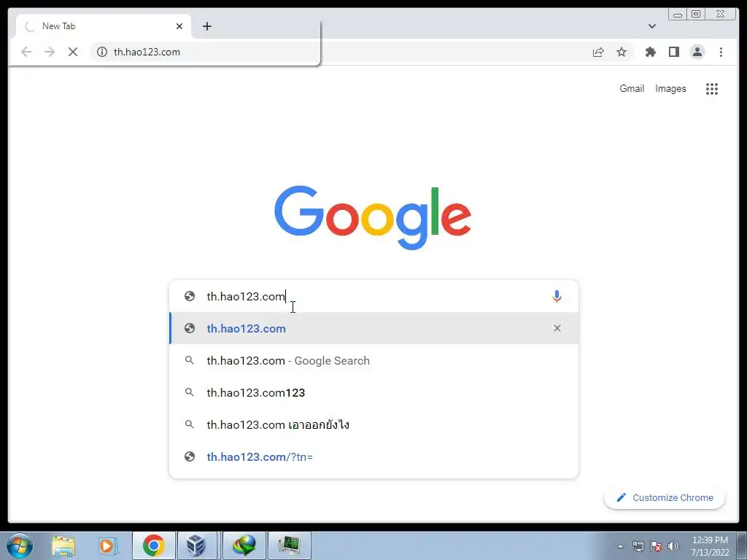The image size is (747, 560).
Task: Toggle the Chrome side panel icon
Action: tap(673, 52)
